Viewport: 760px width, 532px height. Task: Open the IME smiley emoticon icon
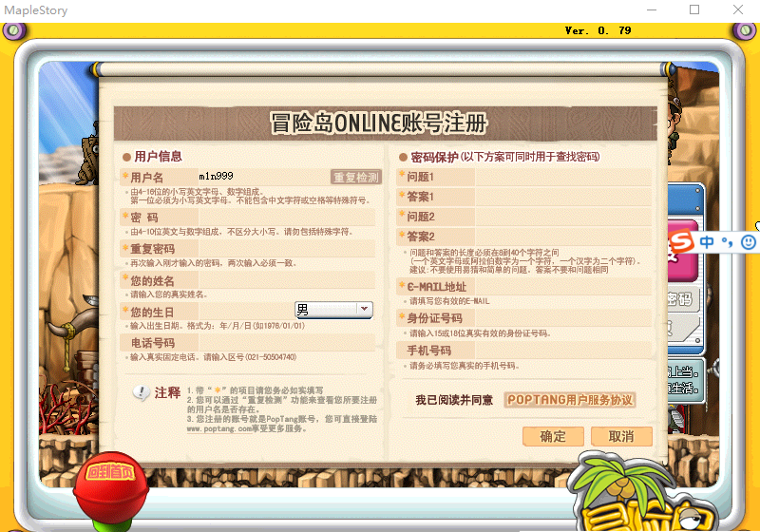click(749, 241)
